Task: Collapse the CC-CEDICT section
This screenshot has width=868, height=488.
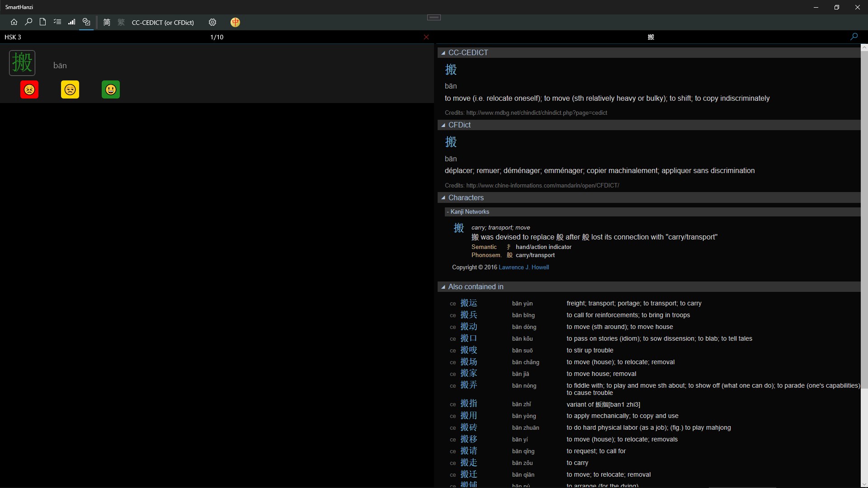Action: click(443, 53)
